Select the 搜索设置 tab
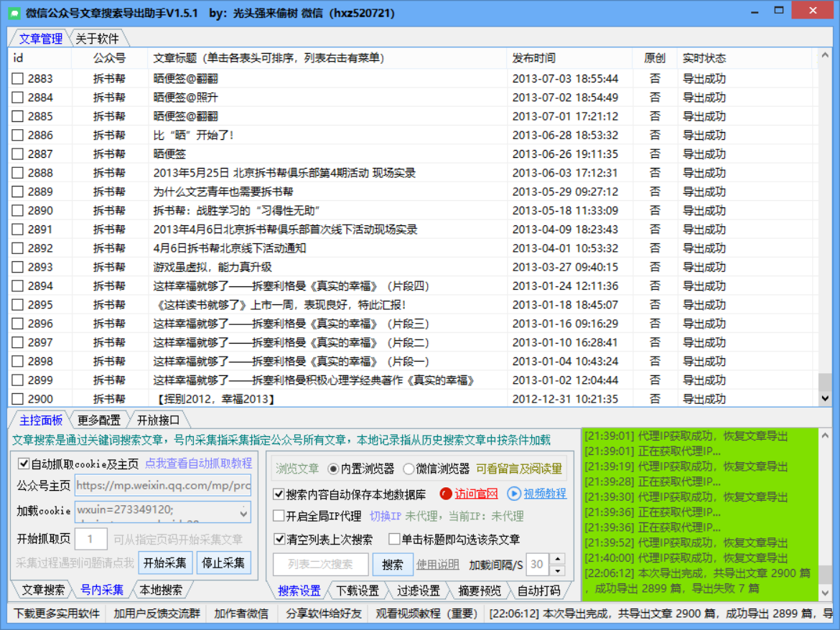 299,591
